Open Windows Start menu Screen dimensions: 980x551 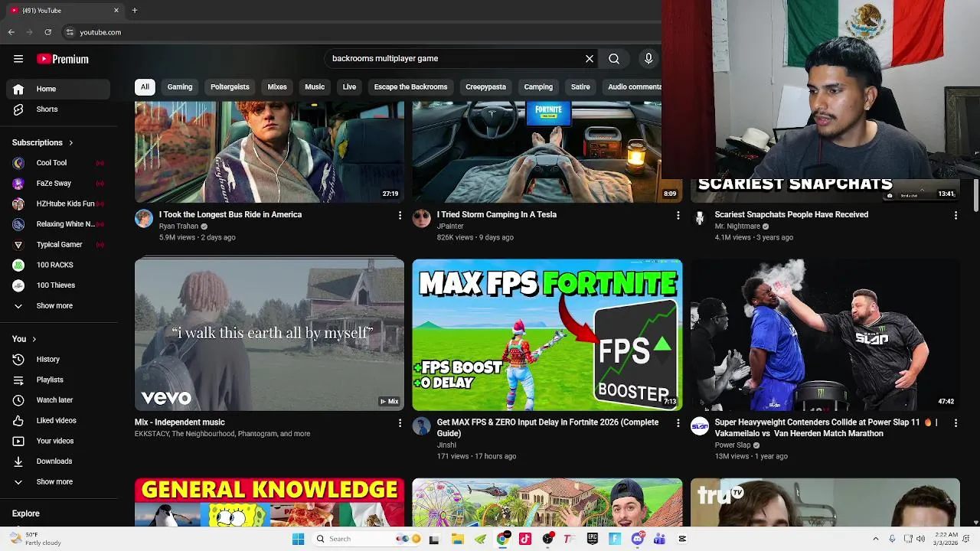[298, 539]
